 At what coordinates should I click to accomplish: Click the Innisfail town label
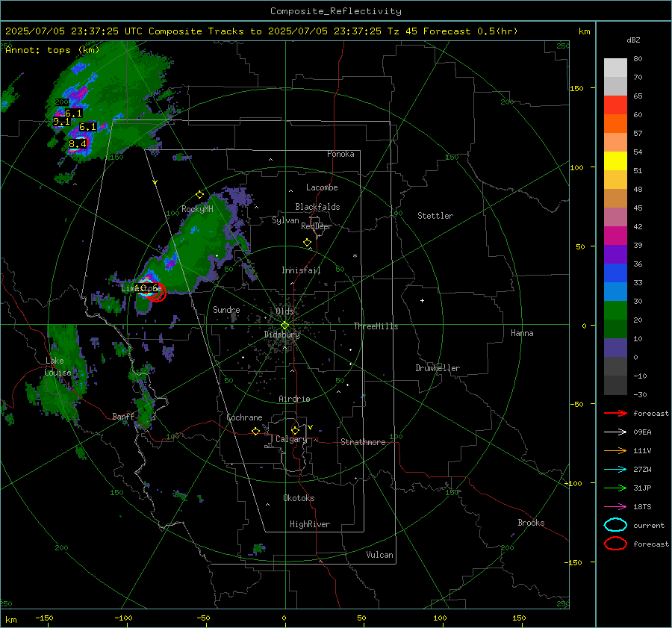302,270
